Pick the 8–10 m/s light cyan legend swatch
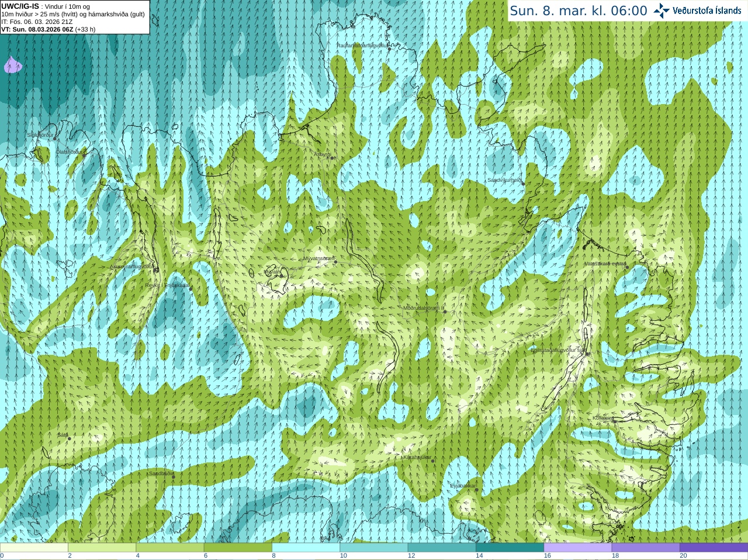 click(x=306, y=548)
